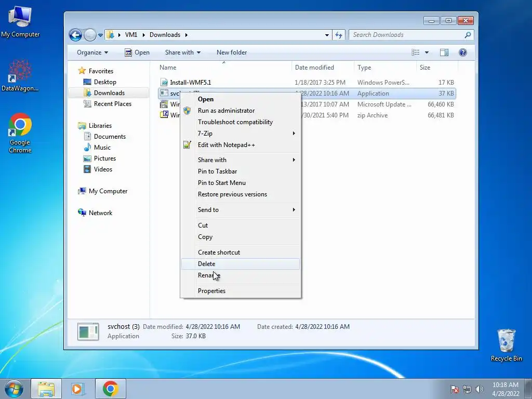Click the zip Archive file icon
Viewport: 532px width, 399px height.
[164, 115]
